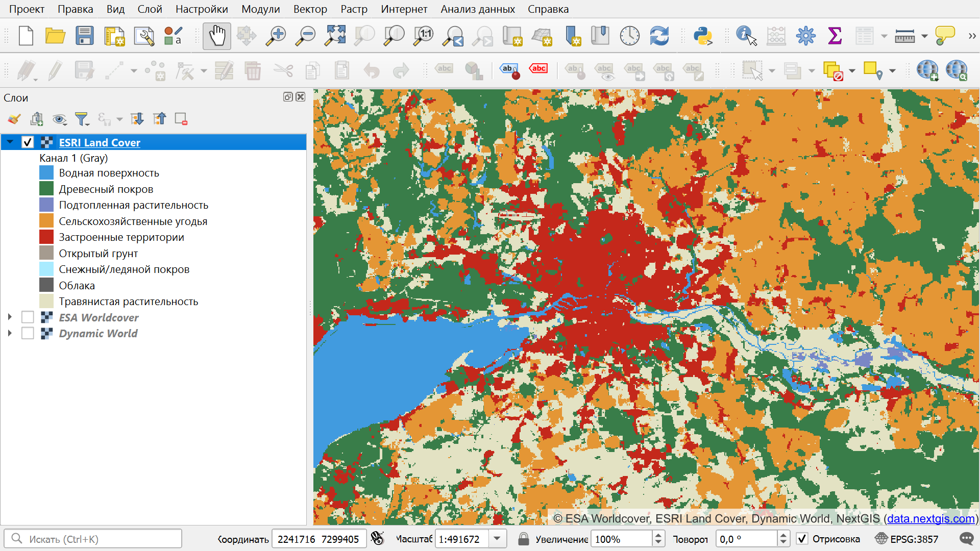Viewport: 980px width, 551px height.
Task: Click Filter Legend funnel icon
Action: pos(82,119)
